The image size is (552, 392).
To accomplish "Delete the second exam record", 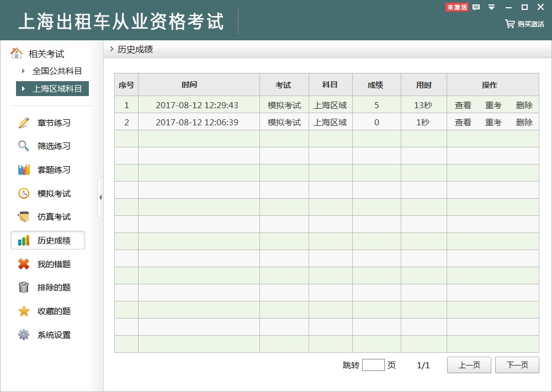I will (524, 122).
